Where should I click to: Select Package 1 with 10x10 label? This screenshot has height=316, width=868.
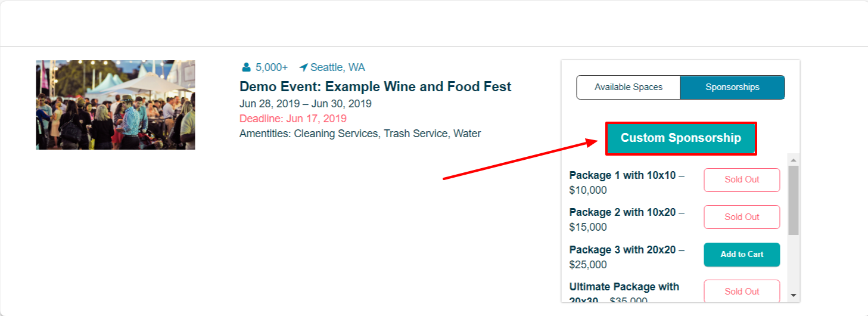point(627,182)
